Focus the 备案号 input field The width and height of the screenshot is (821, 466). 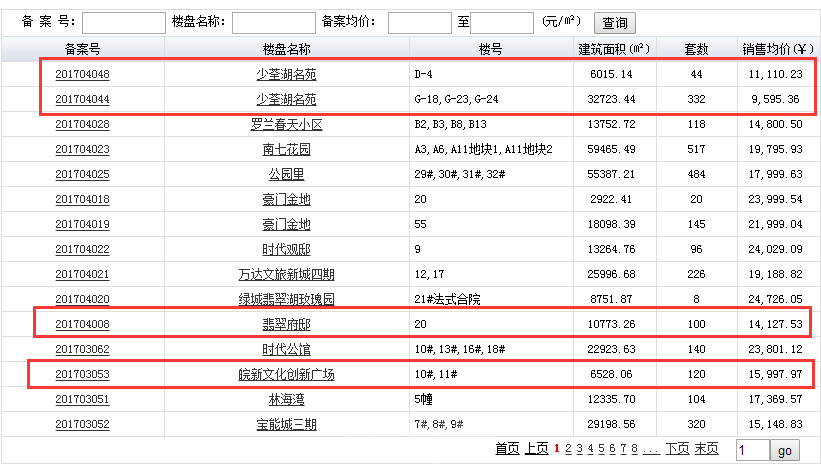(x=123, y=23)
